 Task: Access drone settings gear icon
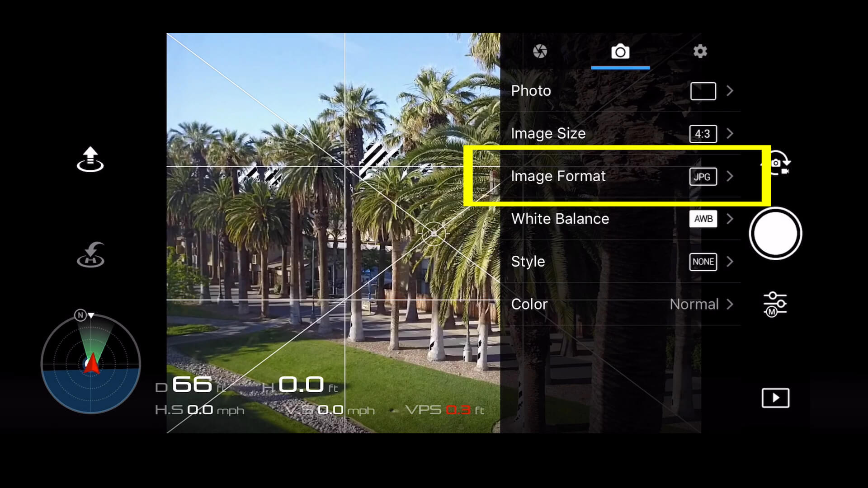pos(700,51)
